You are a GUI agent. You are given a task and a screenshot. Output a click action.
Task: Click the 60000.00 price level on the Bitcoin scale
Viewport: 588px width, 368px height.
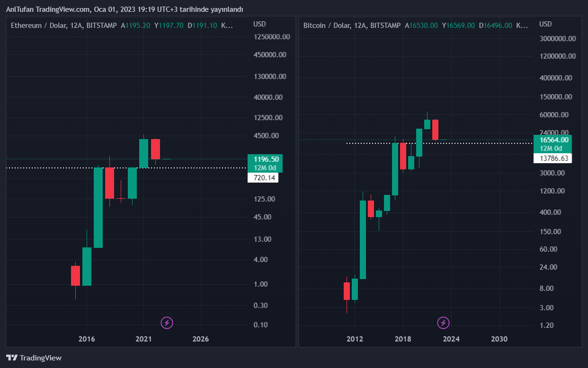(556, 115)
